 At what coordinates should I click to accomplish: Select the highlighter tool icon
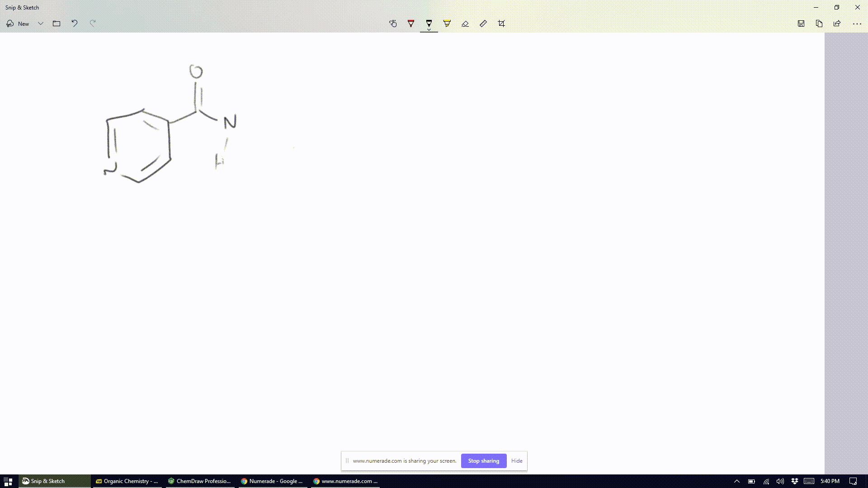[447, 24]
